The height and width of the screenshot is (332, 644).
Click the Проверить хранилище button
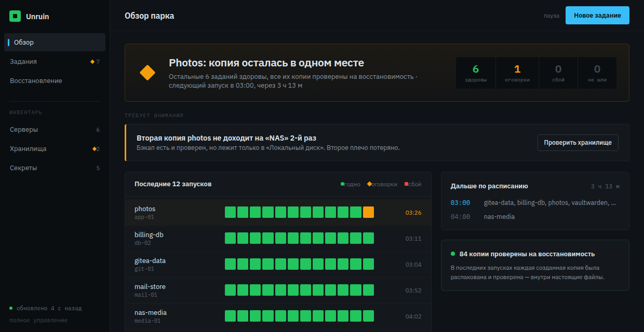click(x=578, y=143)
